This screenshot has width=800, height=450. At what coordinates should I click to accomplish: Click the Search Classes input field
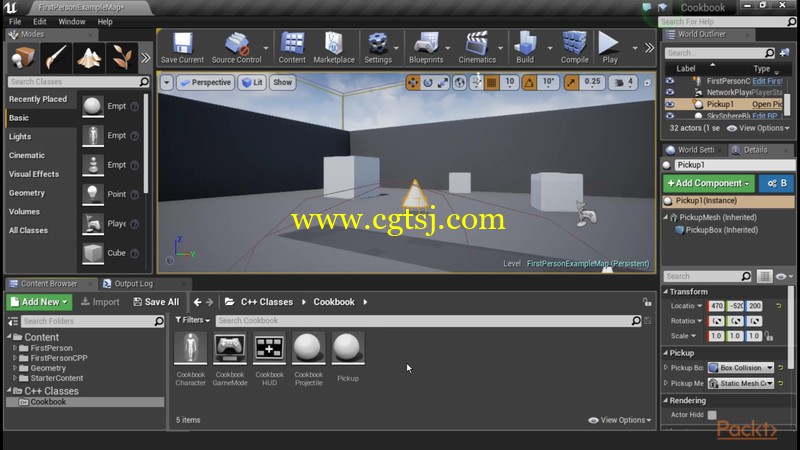click(79, 82)
